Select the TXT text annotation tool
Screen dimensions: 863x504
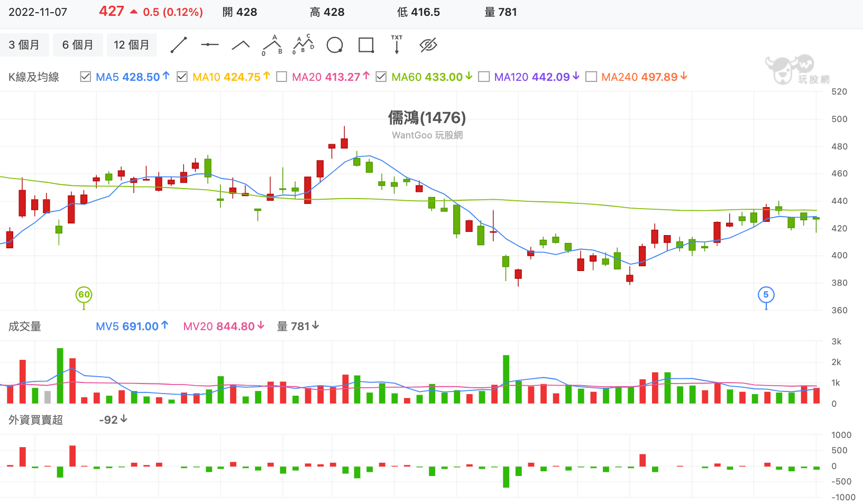[x=397, y=45]
